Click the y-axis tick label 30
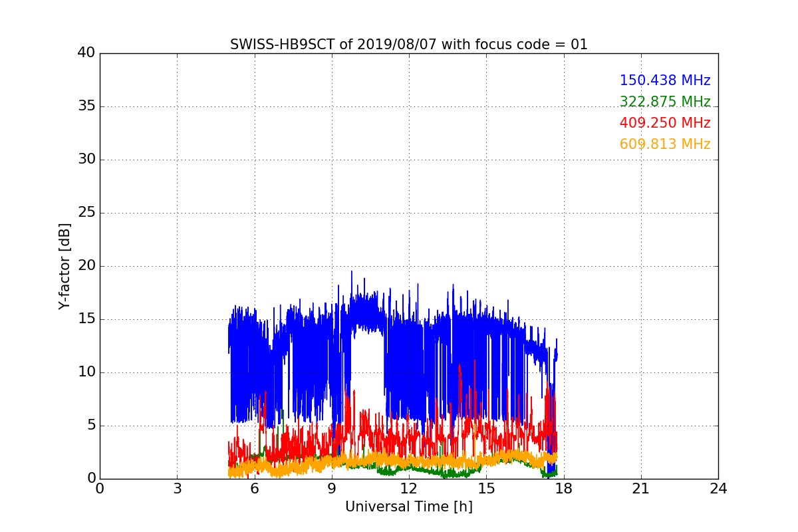The width and height of the screenshot is (798, 532). click(x=86, y=160)
